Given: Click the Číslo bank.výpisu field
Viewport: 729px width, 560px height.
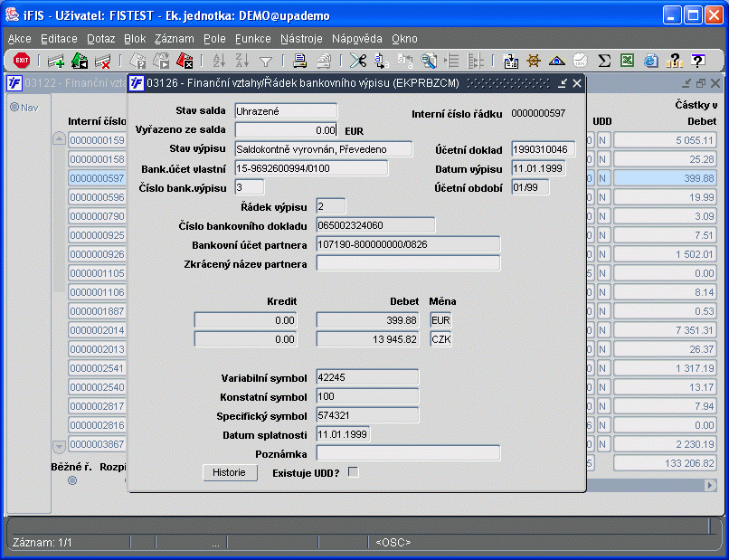Looking at the screenshot, I should coord(250,187).
